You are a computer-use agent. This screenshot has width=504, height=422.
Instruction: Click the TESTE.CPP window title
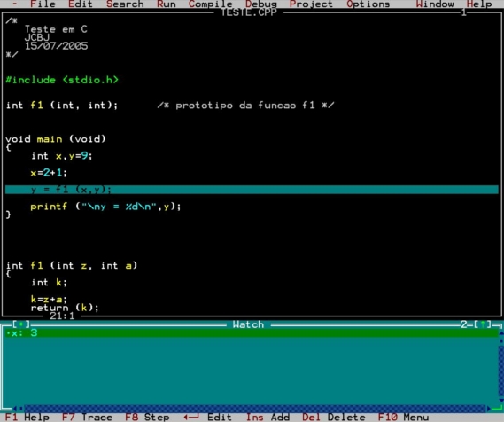pos(249,12)
